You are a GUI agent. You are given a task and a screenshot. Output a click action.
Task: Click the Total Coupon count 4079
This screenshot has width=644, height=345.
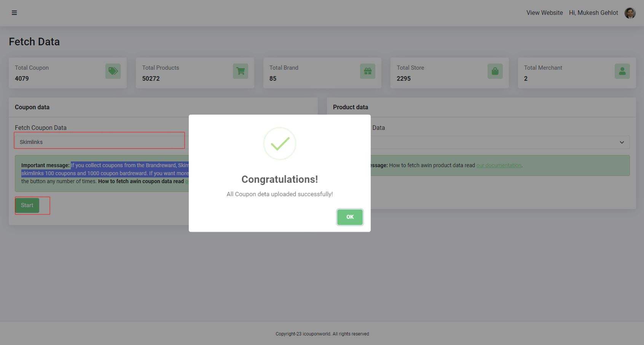tap(22, 78)
